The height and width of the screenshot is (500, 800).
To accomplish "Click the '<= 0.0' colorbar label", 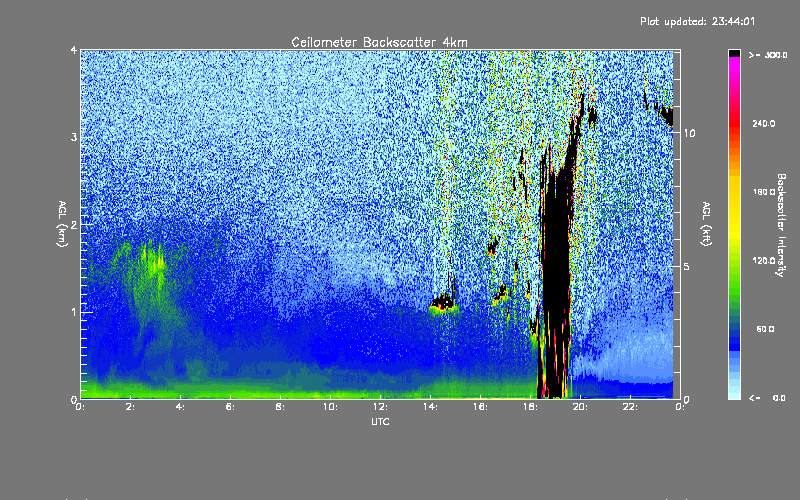I will pyautogui.click(x=767, y=398).
